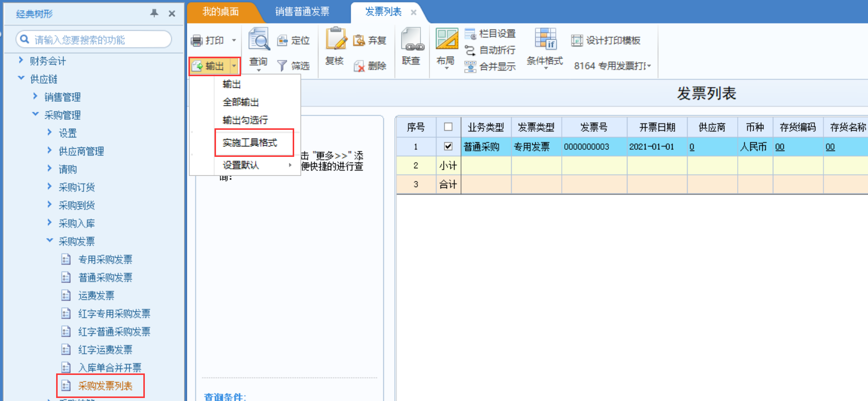
Task: Click the 入库单合并开票 document icon
Action: click(x=66, y=368)
